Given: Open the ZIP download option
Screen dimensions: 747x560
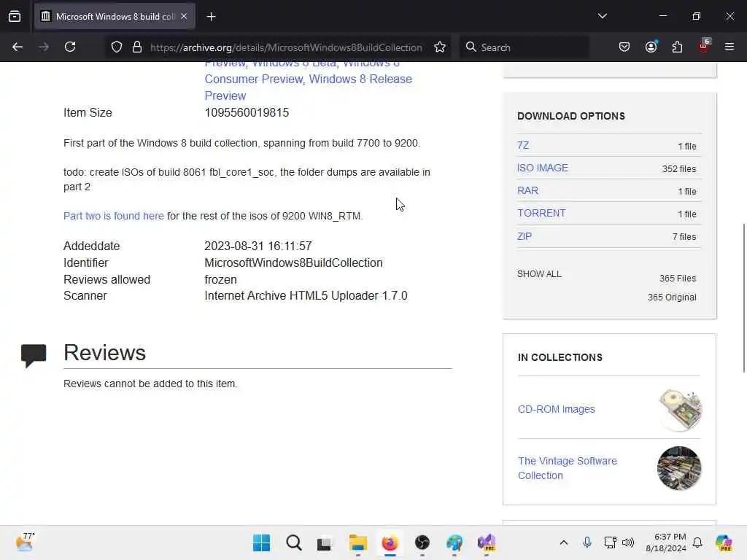Looking at the screenshot, I should (x=525, y=236).
